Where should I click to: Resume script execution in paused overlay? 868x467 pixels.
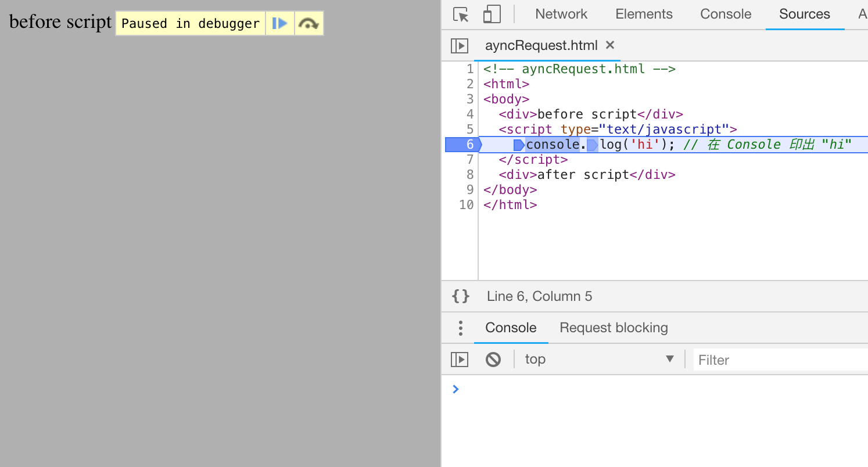[x=280, y=23]
